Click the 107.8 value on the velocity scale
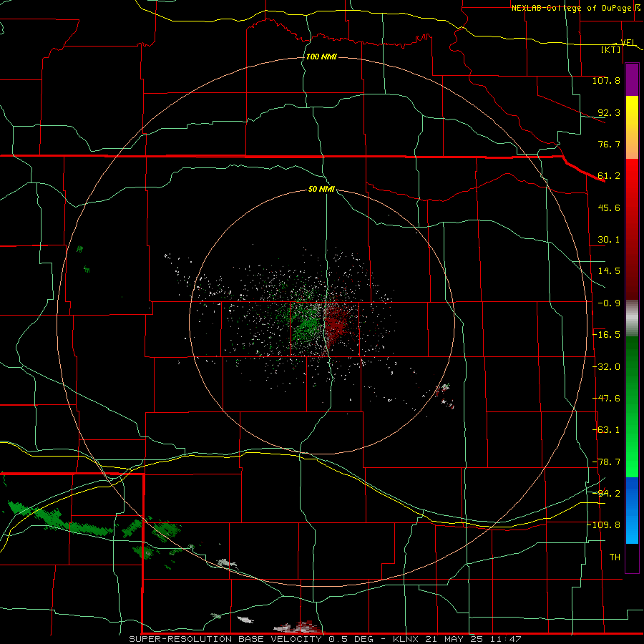The height and width of the screenshot is (644, 644). pyautogui.click(x=606, y=80)
